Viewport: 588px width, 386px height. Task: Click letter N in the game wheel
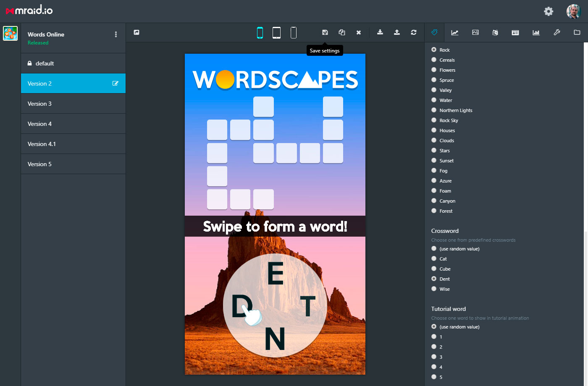(275, 339)
